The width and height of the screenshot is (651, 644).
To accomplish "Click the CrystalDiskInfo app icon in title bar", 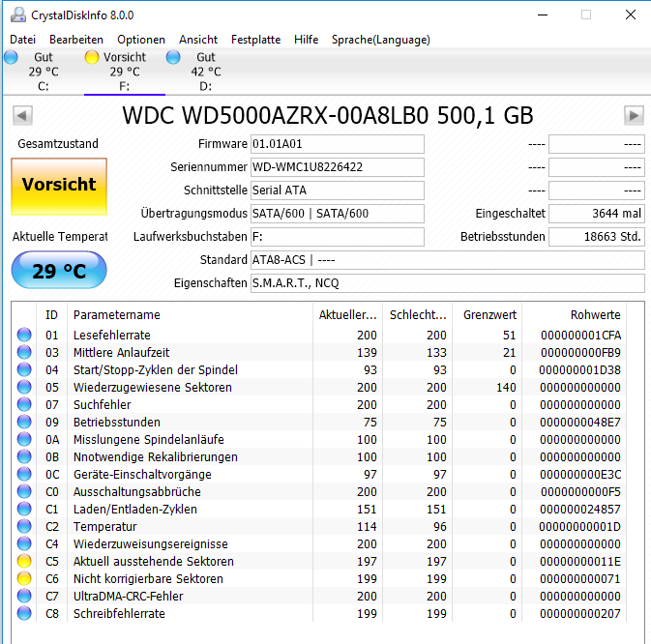I will click(x=17, y=15).
